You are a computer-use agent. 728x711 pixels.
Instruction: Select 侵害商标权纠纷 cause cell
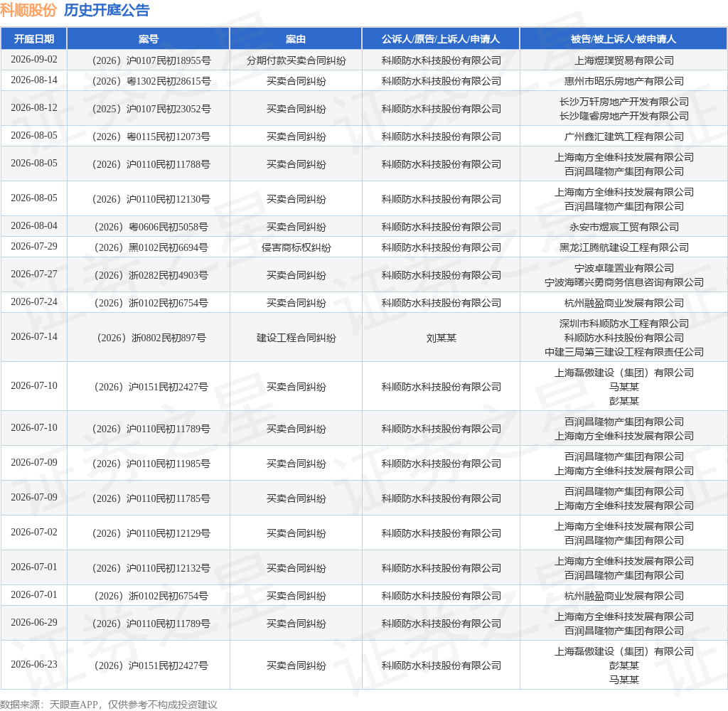tap(296, 247)
